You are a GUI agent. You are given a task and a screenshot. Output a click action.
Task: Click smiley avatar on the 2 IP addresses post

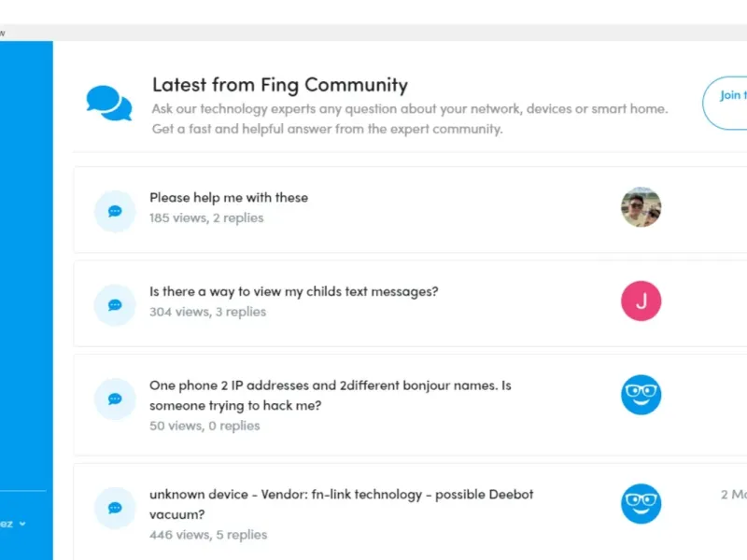tap(641, 395)
